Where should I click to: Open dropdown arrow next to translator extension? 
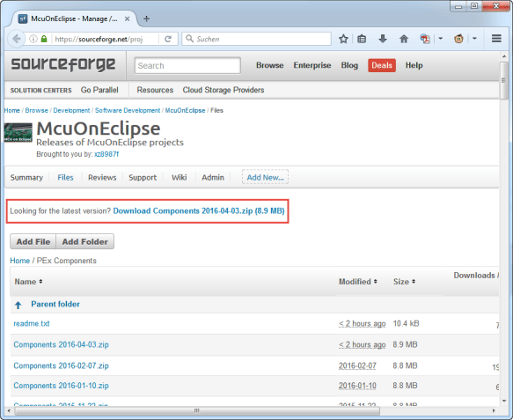click(x=440, y=39)
